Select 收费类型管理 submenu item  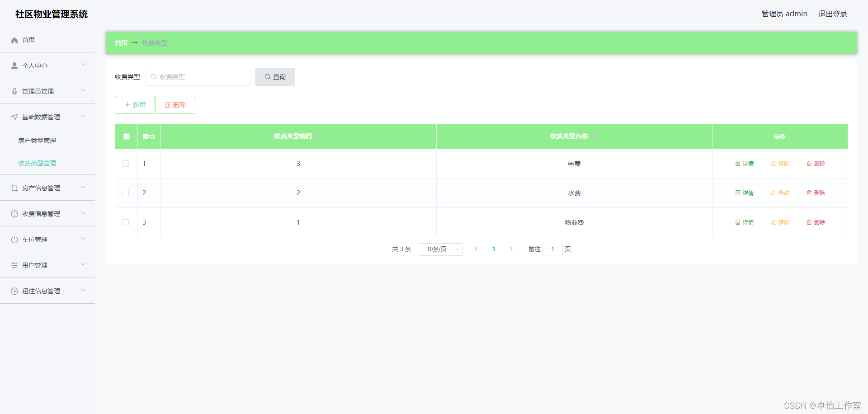(x=37, y=163)
